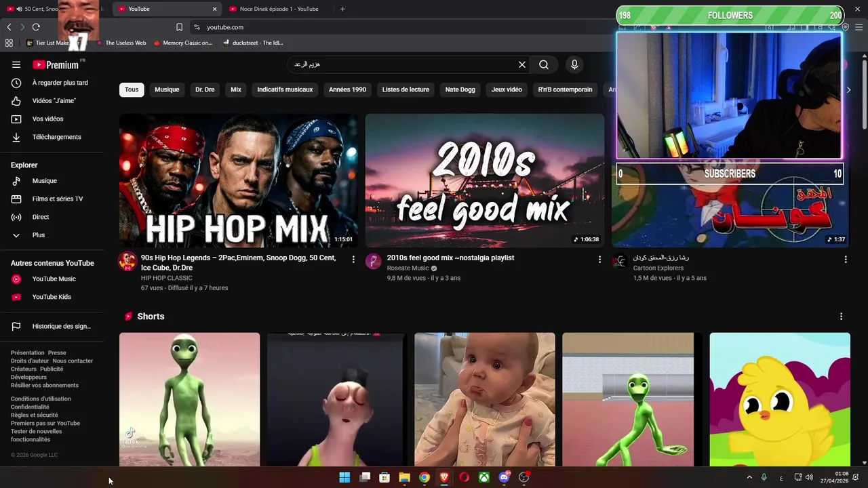Viewport: 868px width, 488px height.
Task: Select the Dr. Dre filter chip
Action: [205, 89]
